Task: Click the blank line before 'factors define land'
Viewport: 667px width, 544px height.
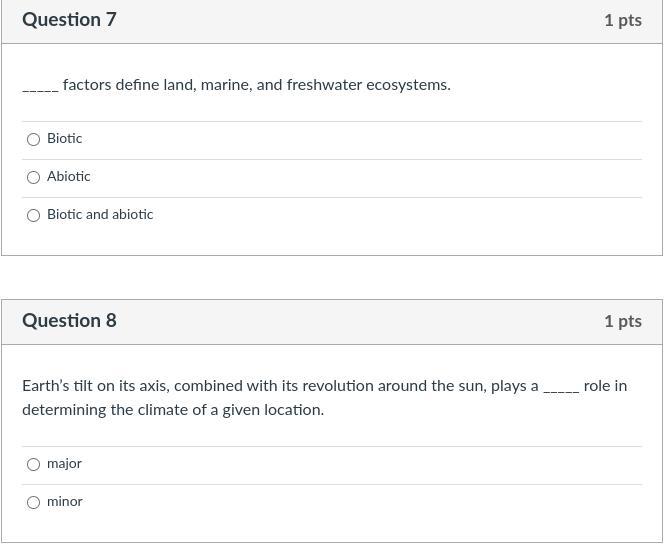Action: [40, 90]
